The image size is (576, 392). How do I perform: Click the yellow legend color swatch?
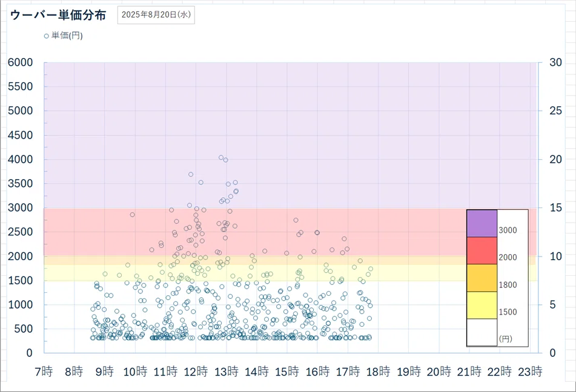[x=482, y=305]
